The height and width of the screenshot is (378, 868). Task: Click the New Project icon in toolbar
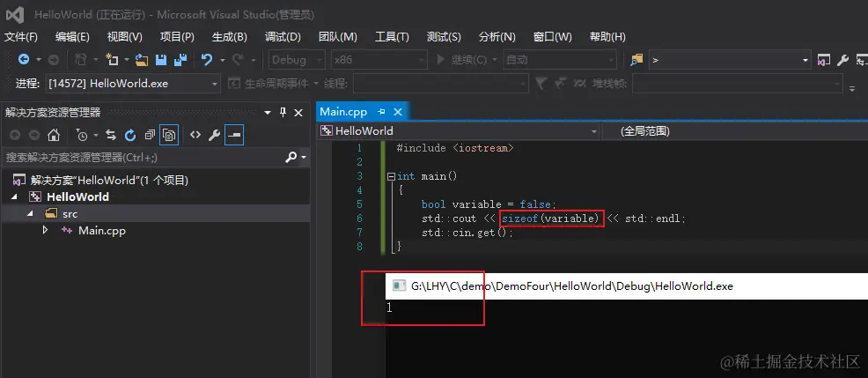(x=113, y=60)
